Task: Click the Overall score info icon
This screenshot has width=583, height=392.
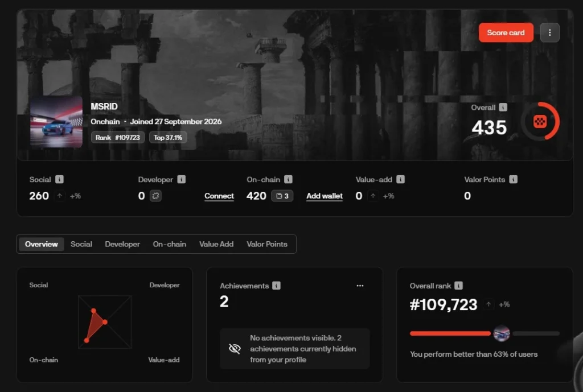Action: (x=503, y=108)
